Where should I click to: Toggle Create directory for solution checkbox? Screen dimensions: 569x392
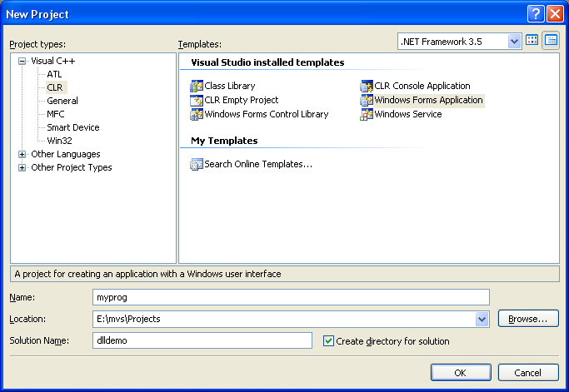coord(328,341)
